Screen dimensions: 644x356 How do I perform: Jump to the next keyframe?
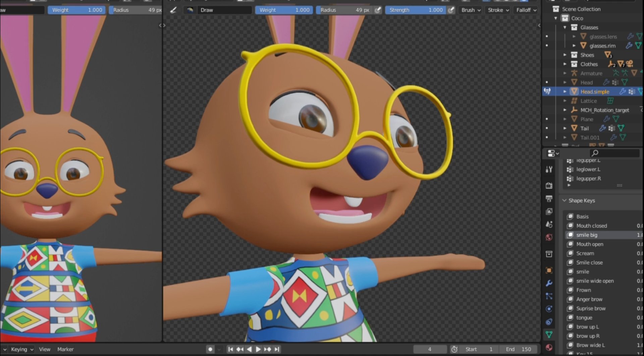267,349
